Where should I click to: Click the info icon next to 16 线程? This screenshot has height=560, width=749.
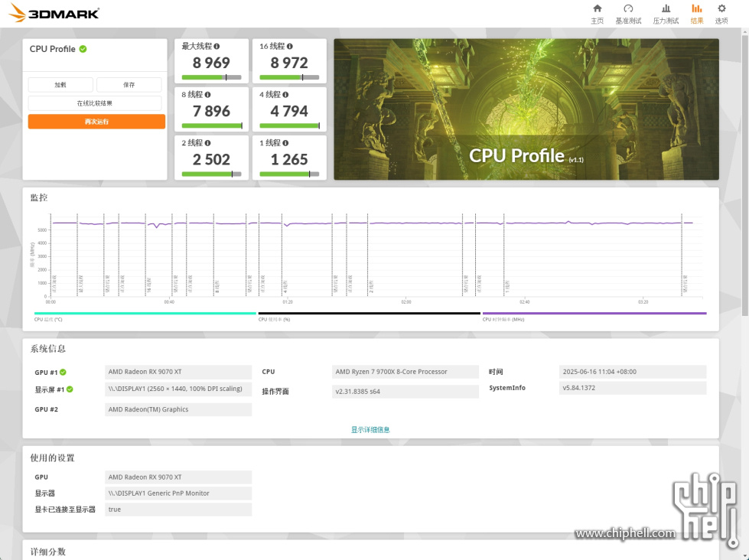(290, 47)
